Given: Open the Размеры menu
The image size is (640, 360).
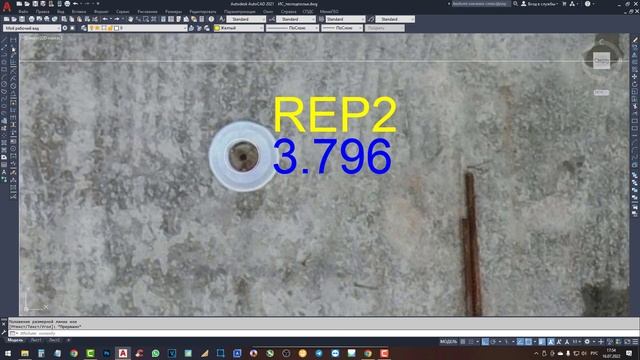Looking at the screenshot, I should point(173,12).
